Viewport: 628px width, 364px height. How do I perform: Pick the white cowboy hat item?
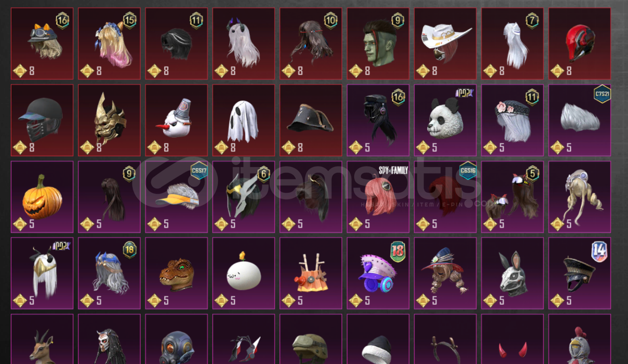click(x=445, y=44)
